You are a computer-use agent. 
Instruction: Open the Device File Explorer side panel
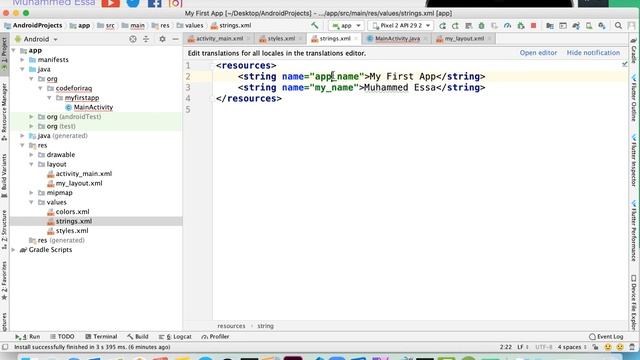click(634, 301)
